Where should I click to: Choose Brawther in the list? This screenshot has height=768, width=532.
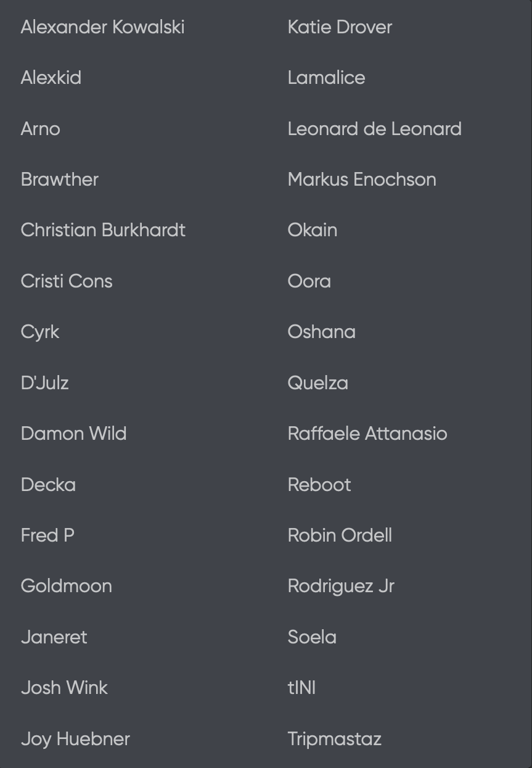[60, 180]
